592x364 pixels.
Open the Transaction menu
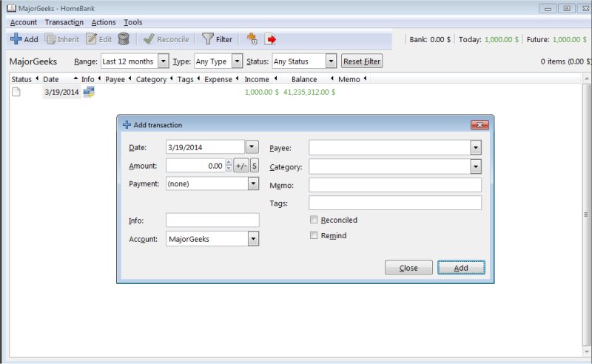(x=64, y=22)
